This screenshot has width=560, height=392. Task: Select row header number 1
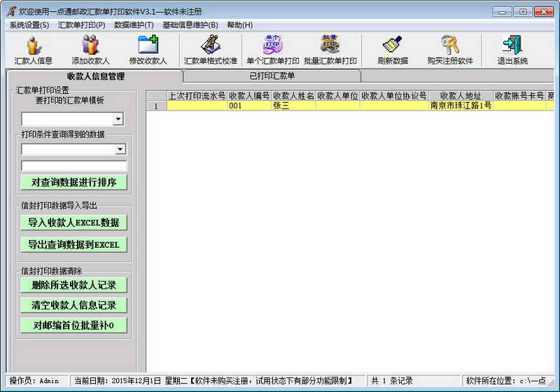[156, 106]
